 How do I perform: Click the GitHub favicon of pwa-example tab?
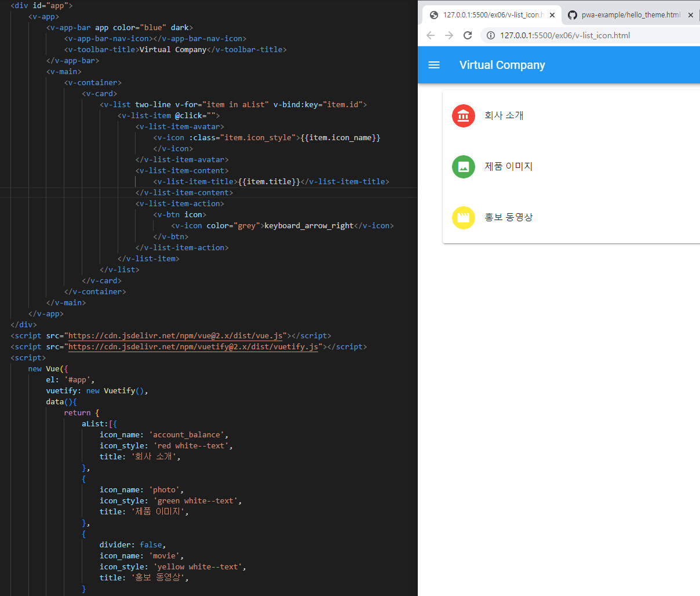(573, 15)
